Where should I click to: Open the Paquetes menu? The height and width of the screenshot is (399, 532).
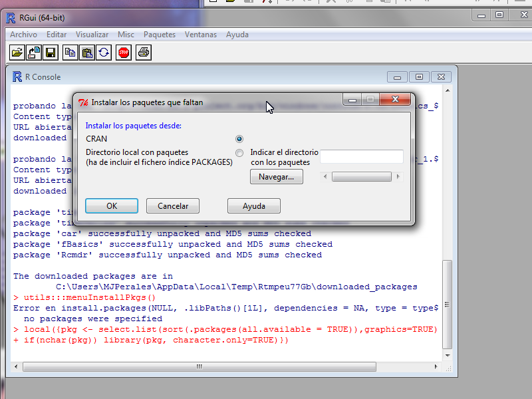tap(160, 35)
